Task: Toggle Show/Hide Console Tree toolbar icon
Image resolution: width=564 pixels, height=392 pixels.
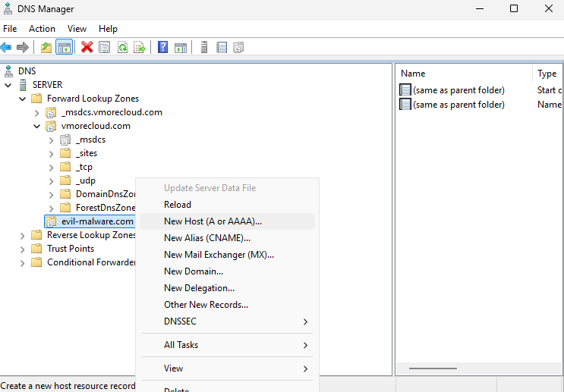Action: 65,47
